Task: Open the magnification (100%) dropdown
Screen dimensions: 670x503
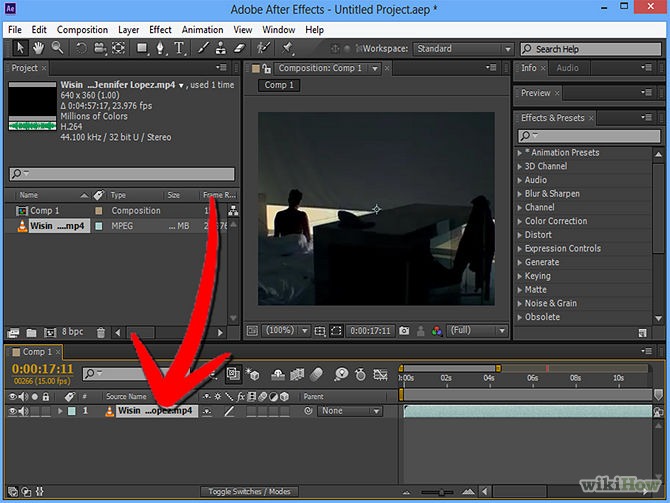Action: pos(286,330)
